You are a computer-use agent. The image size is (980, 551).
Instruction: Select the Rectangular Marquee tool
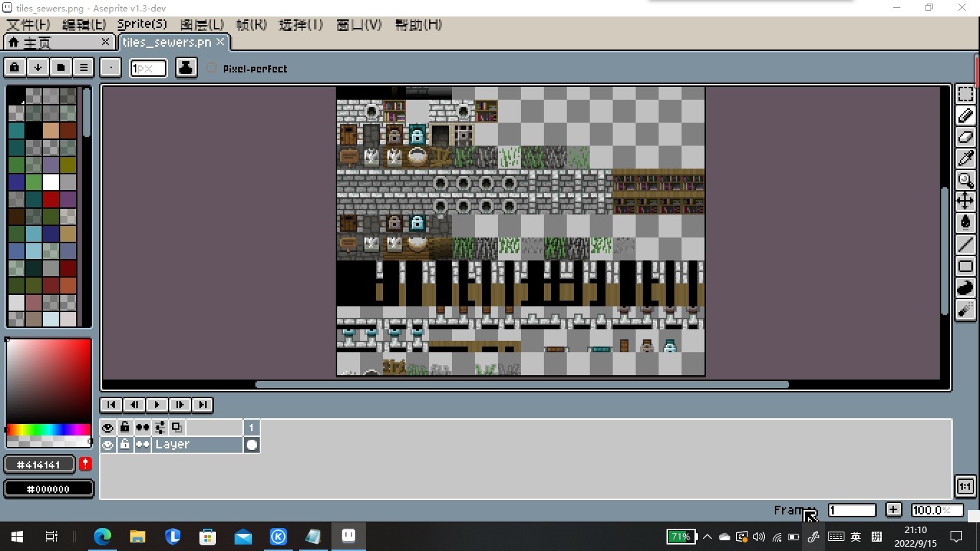tap(966, 94)
